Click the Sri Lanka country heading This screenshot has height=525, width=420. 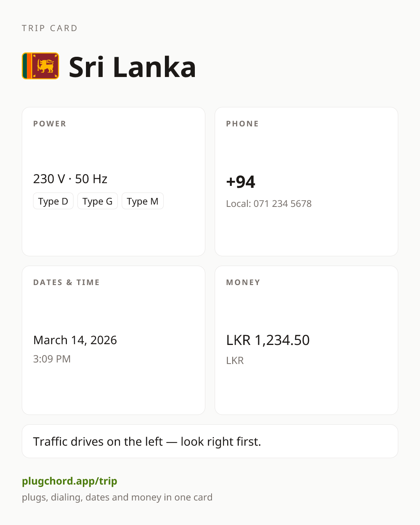click(132, 67)
